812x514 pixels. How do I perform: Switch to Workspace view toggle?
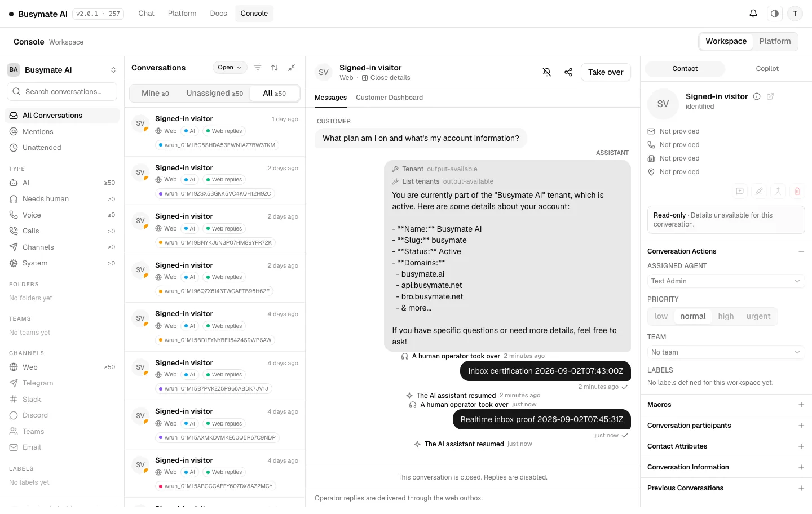pos(726,42)
